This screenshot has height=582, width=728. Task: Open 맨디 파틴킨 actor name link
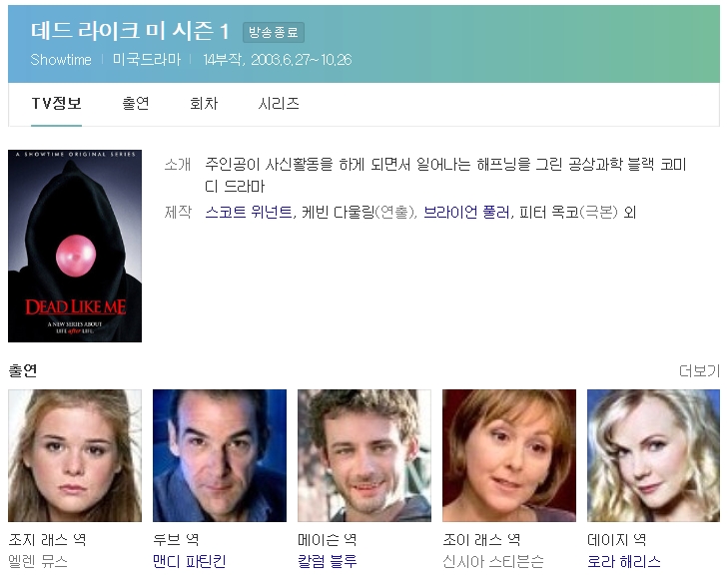tap(190, 561)
